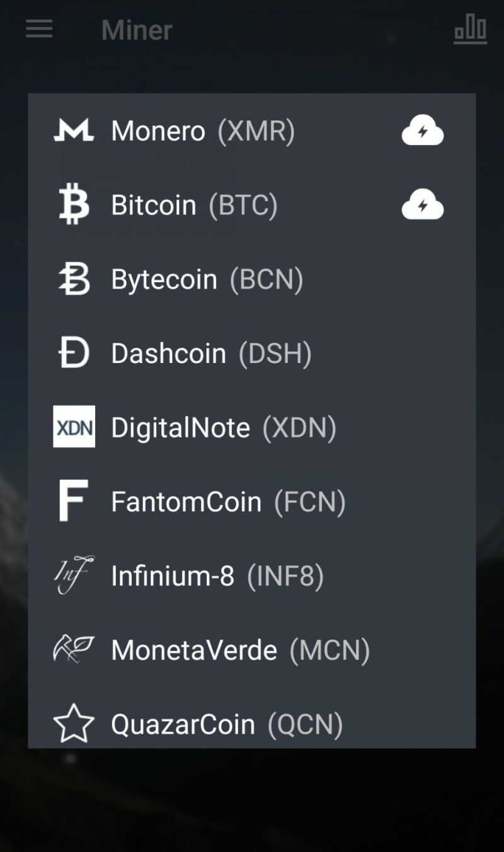
Task: Tap the Infinium-8 script logo icon
Action: click(x=74, y=575)
